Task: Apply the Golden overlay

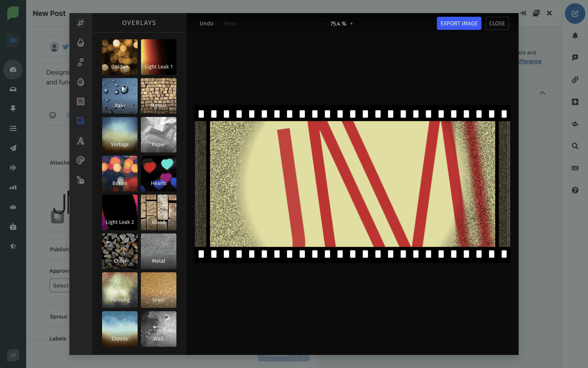Action: click(120, 57)
